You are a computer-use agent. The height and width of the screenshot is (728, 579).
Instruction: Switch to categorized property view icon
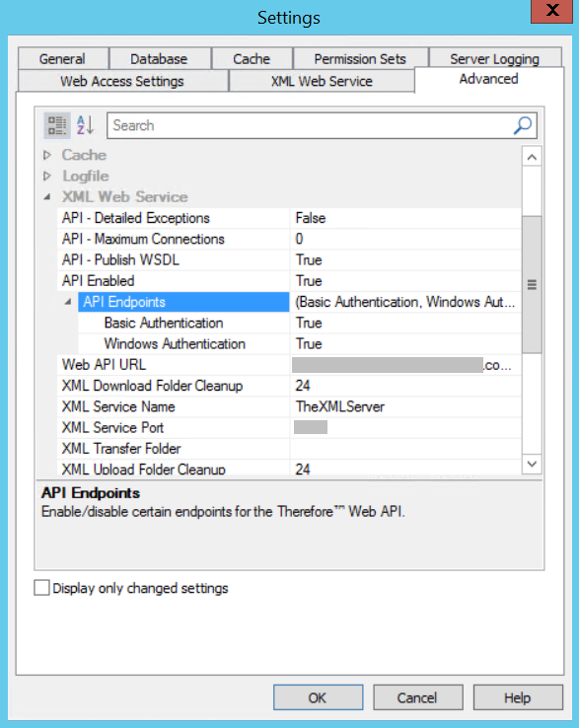57,125
